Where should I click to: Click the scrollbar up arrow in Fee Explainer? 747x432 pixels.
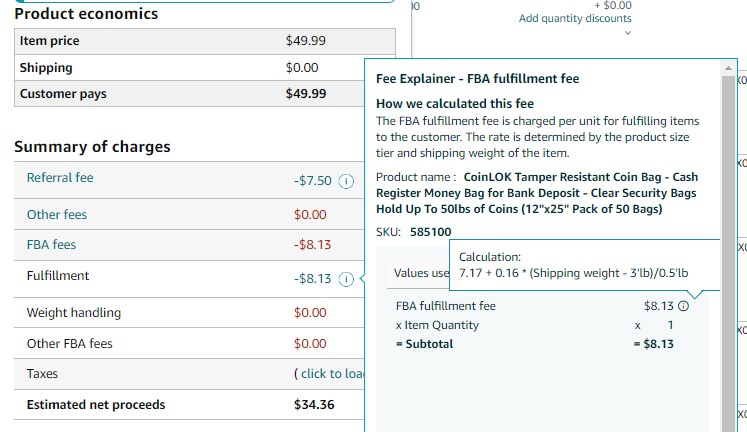(728, 68)
